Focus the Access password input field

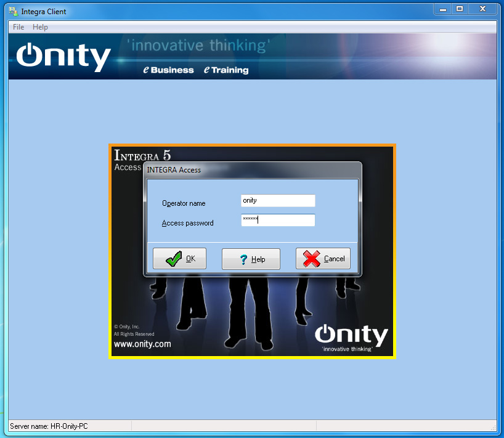click(x=278, y=220)
